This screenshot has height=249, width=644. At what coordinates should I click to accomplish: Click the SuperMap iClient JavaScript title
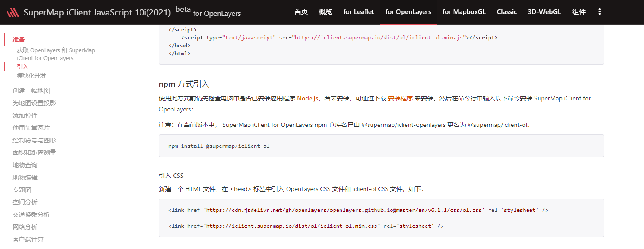coord(97,12)
